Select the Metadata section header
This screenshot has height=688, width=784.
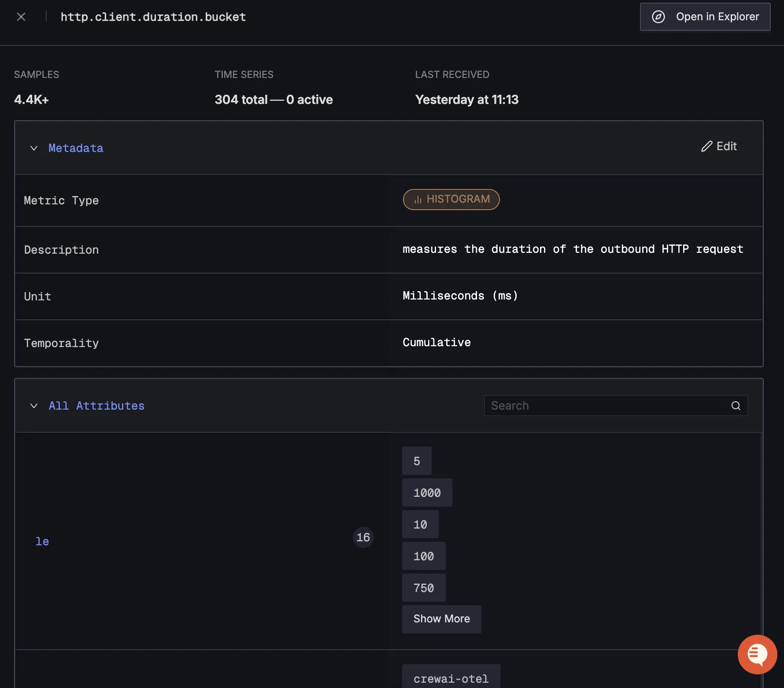[x=76, y=148]
